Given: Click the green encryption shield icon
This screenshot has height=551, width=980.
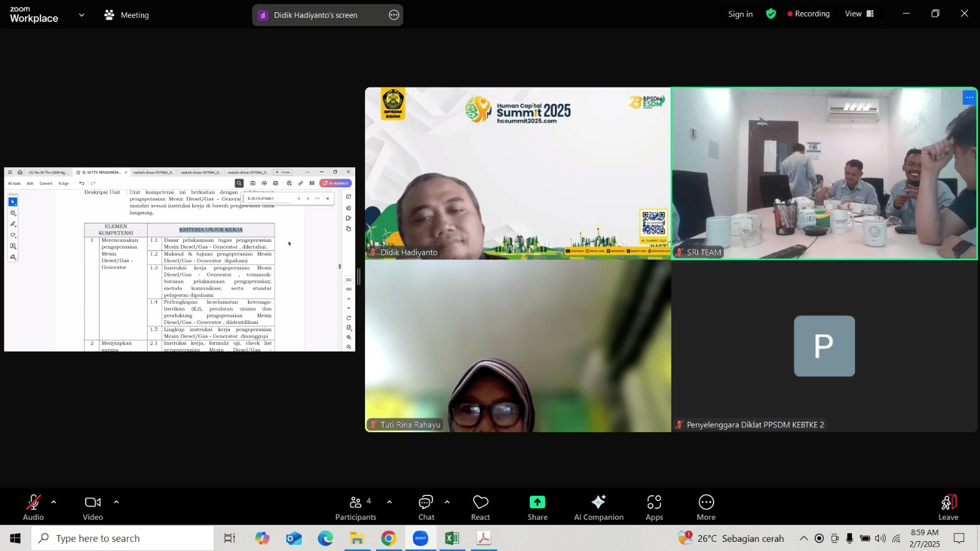Looking at the screenshot, I should point(771,13).
